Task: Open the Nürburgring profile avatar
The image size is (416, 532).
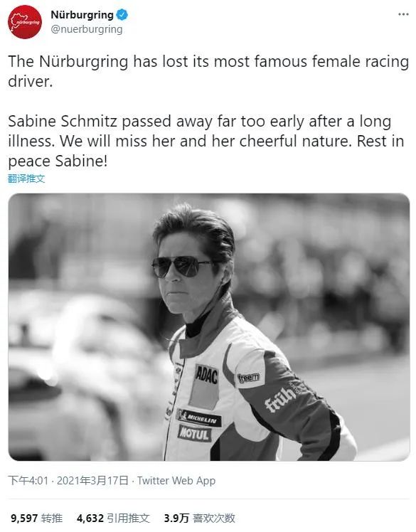Action: click(x=25, y=22)
